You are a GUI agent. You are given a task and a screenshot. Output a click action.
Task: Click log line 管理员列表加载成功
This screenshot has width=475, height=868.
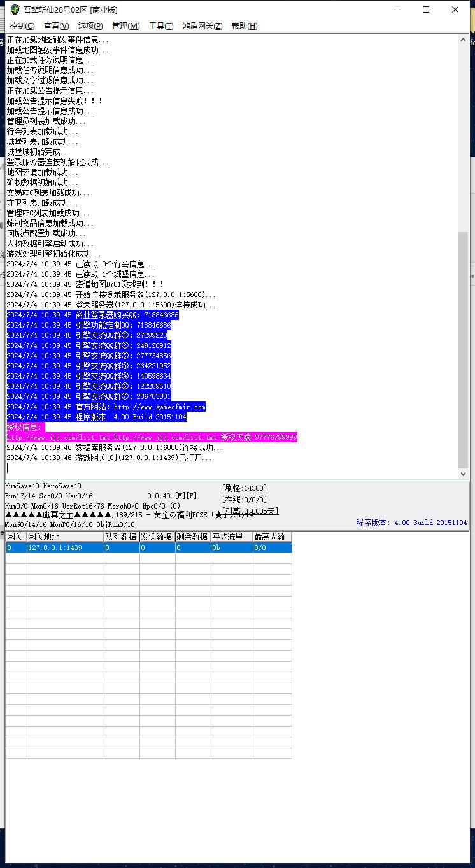pyautogui.click(x=45, y=121)
